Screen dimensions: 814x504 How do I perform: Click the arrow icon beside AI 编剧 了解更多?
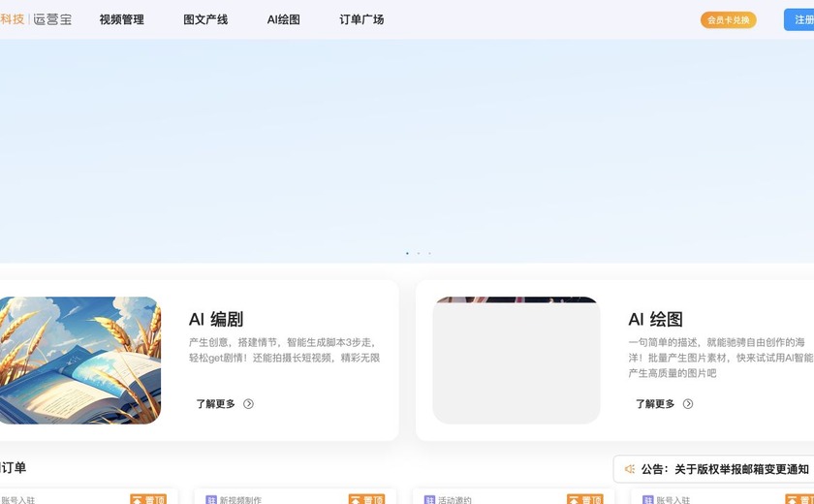click(x=249, y=404)
